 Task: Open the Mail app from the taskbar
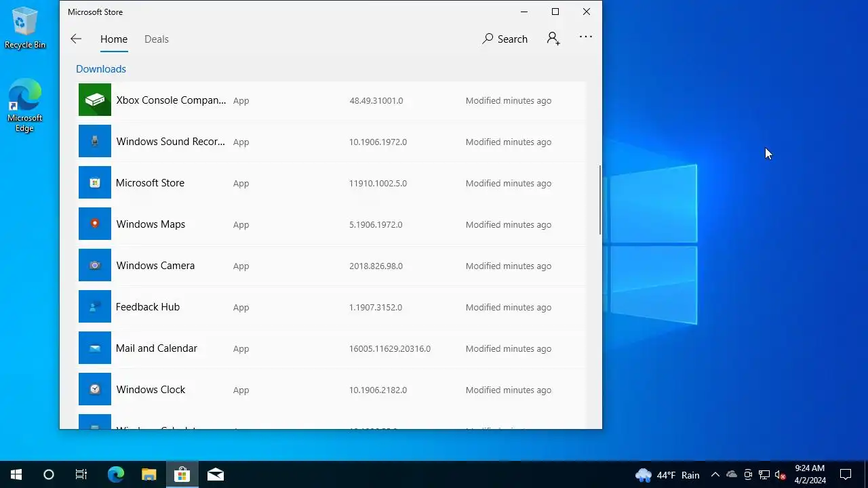coord(216,474)
